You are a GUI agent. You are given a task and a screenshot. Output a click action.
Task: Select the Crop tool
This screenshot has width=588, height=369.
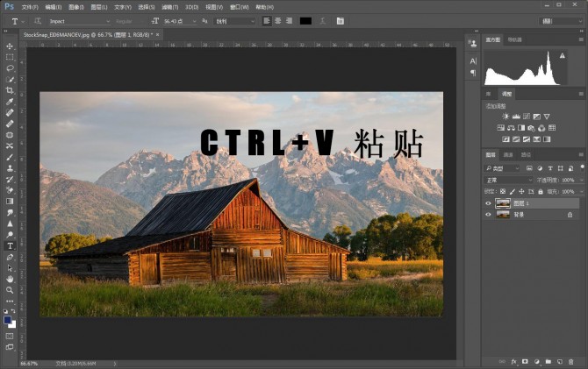[10, 90]
